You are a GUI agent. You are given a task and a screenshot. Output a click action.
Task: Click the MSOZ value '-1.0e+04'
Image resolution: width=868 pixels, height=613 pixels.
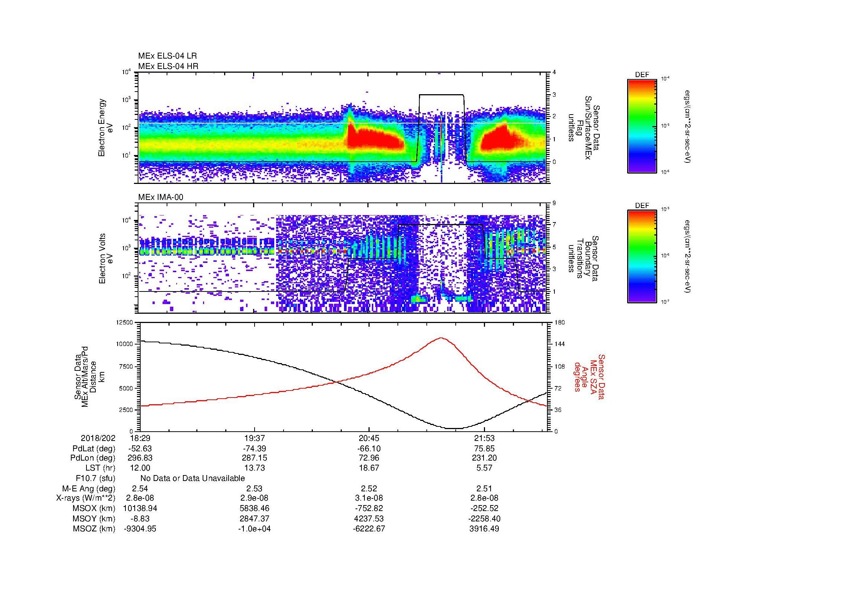tap(254, 529)
